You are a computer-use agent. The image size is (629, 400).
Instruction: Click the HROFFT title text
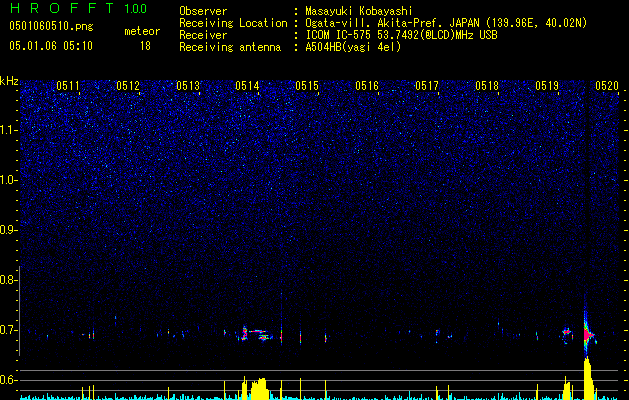pyautogui.click(x=62, y=8)
